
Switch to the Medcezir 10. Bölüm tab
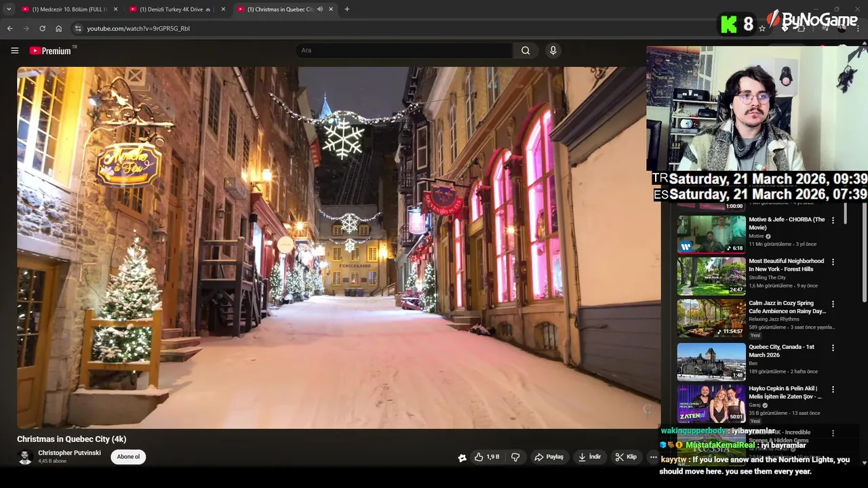70,9
